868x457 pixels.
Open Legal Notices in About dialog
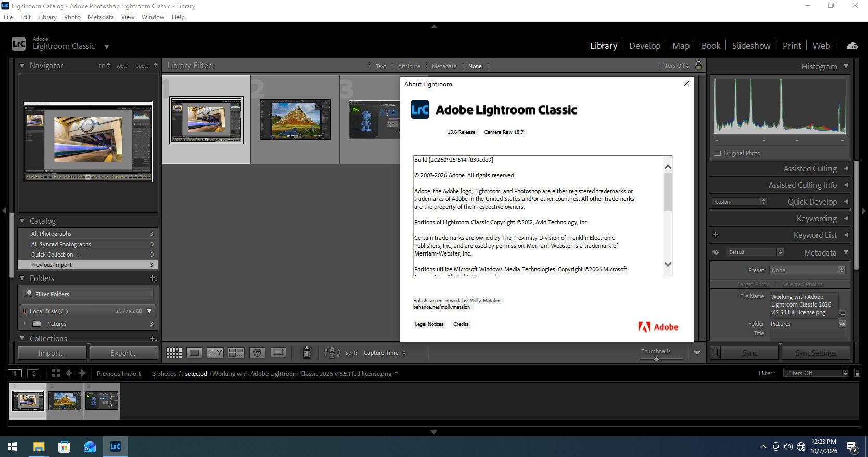(x=429, y=324)
